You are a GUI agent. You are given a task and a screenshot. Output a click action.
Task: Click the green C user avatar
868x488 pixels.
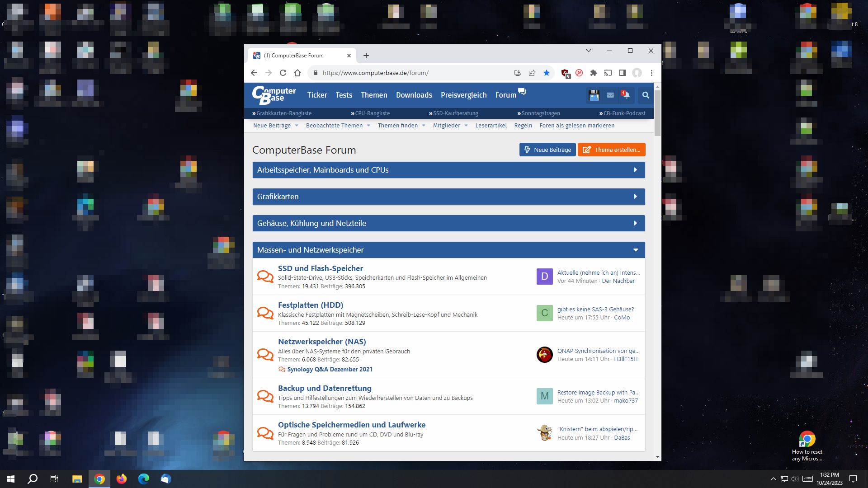click(x=544, y=313)
